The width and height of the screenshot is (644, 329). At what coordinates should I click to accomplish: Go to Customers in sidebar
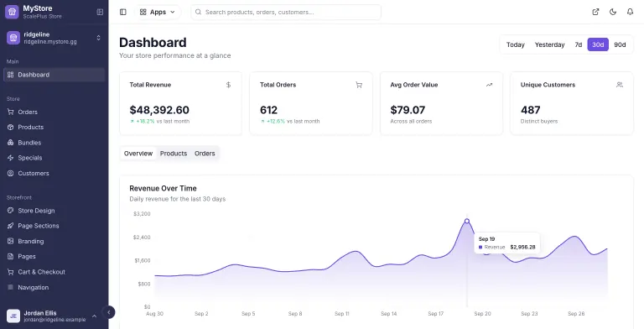[x=55, y=174]
